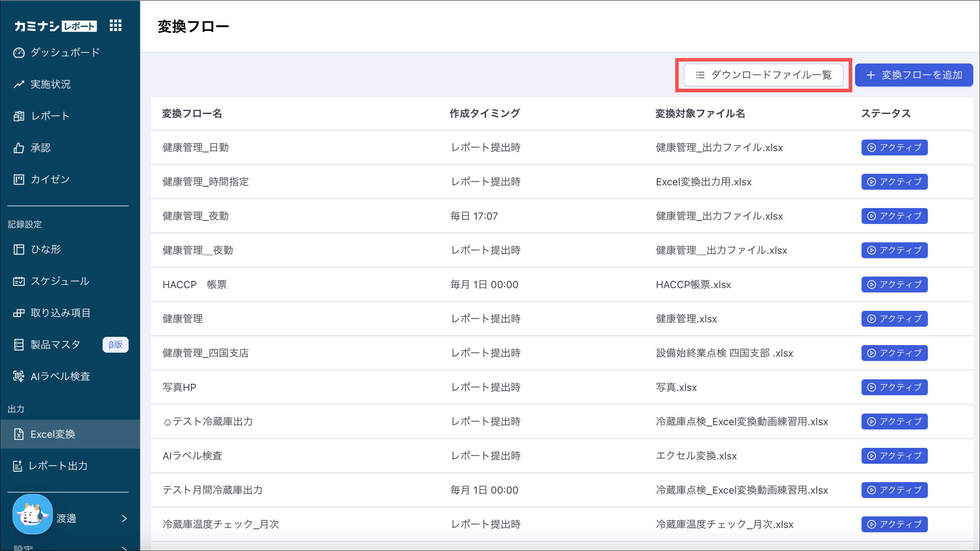Image resolution: width=980 pixels, height=551 pixels.
Task: Toggle アクティブ status for 健康管理_日勤
Action: click(x=894, y=147)
